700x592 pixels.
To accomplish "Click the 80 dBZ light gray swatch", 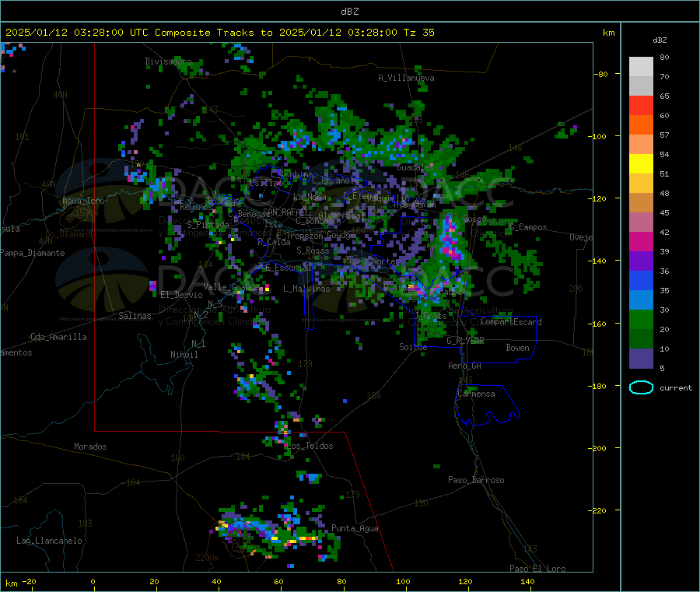I will click(641, 67).
